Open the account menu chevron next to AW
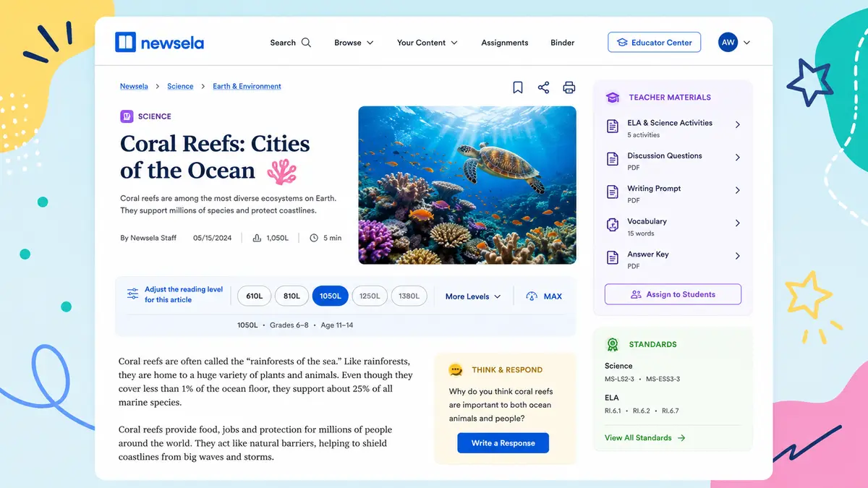Viewport: 868px width, 488px height. (747, 43)
